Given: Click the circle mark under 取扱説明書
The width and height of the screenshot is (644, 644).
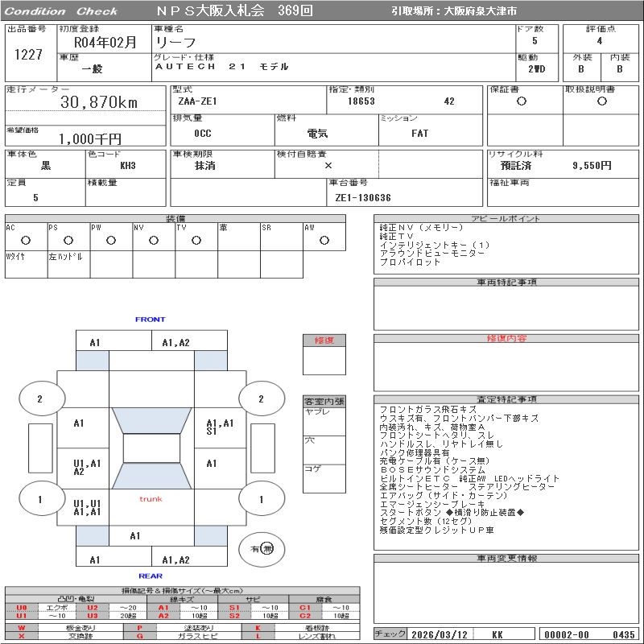Looking at the screenshot, I should [x=602, y=101].
